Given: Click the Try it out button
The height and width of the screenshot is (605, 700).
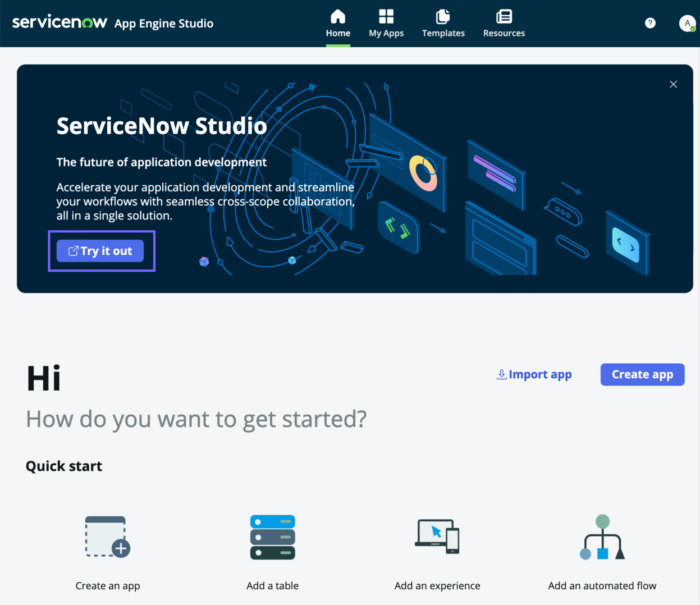Looking at the screenshot, I should (100, 251).
